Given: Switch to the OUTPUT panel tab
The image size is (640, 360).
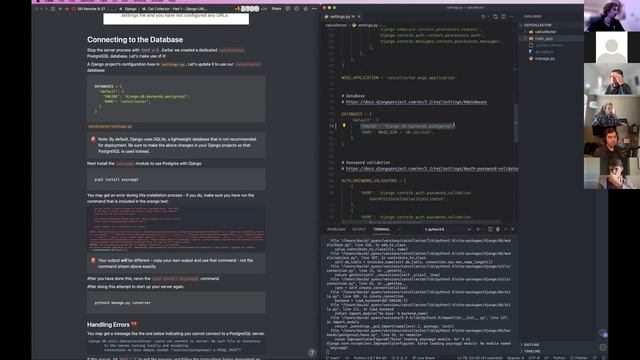Looking at the screenshot, I should pos(359,229).
